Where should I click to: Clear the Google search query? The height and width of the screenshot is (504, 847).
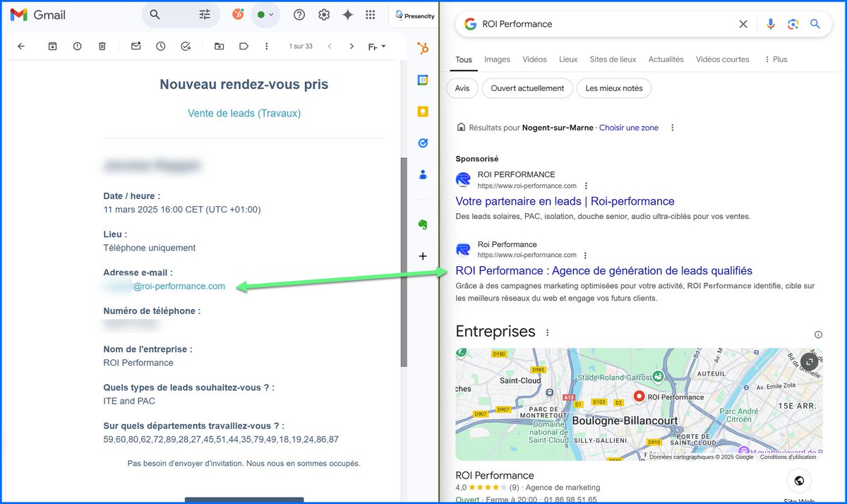coord(743,24)
